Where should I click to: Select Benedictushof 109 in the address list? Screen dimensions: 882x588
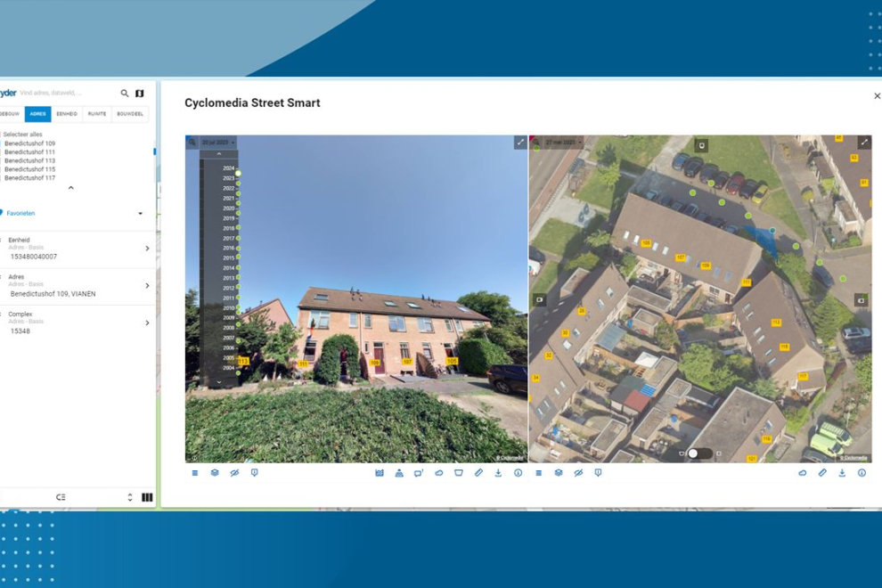(x=29, y=143)
